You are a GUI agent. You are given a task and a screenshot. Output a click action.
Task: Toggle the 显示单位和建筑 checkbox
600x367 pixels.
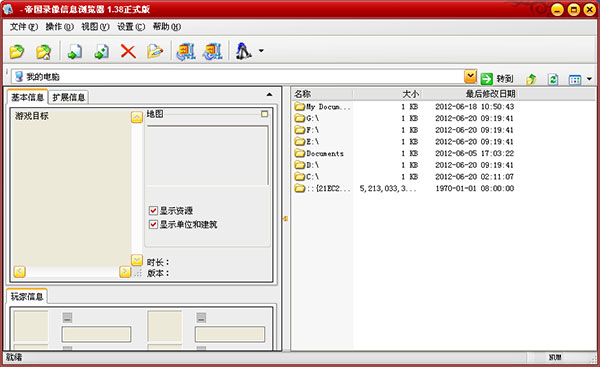tap(153, 224)
